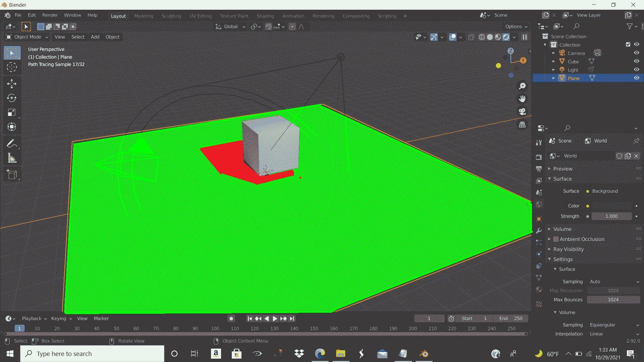The height and width of the screenshot is (362, 644).
Task: Activate the Transform tool
Action: pos(12,127)
